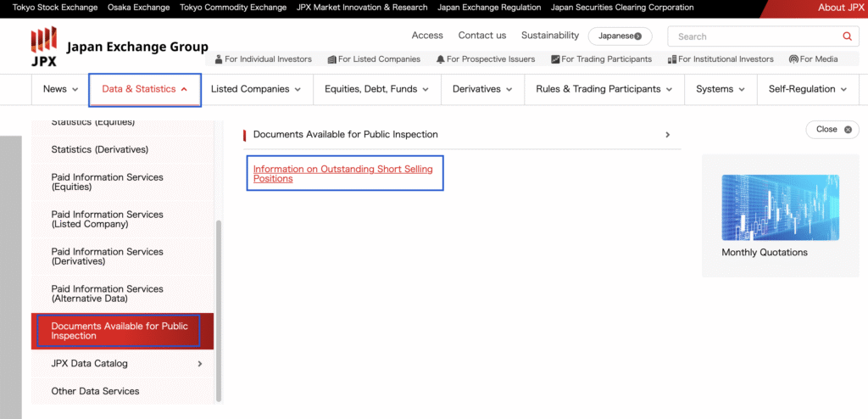Open For Individual Investors person icon link
Viewport: 868px width, 419px height.
point(220,59)
